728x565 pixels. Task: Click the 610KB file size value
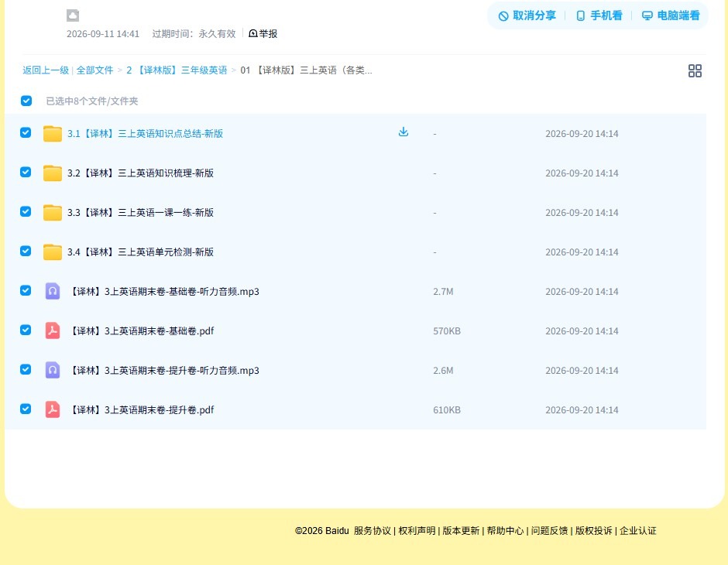[447, 409]
